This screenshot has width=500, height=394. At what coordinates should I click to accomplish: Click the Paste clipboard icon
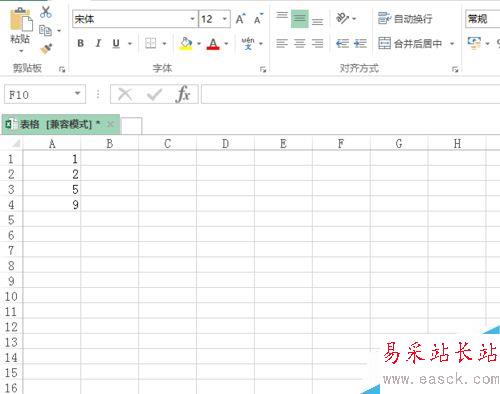(20, 20)
